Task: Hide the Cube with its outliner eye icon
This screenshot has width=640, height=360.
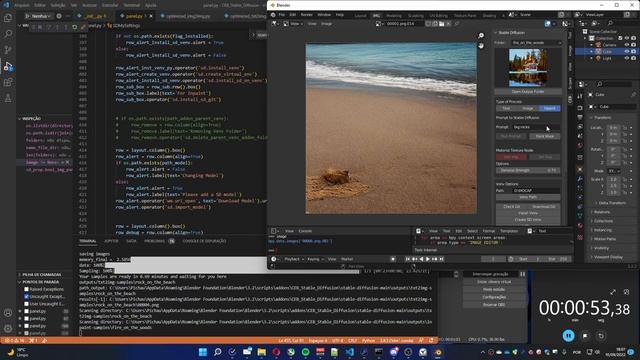Action: tap(627, 52)
